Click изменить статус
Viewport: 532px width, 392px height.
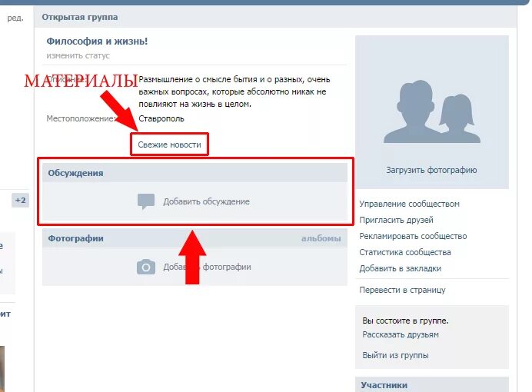78,55
